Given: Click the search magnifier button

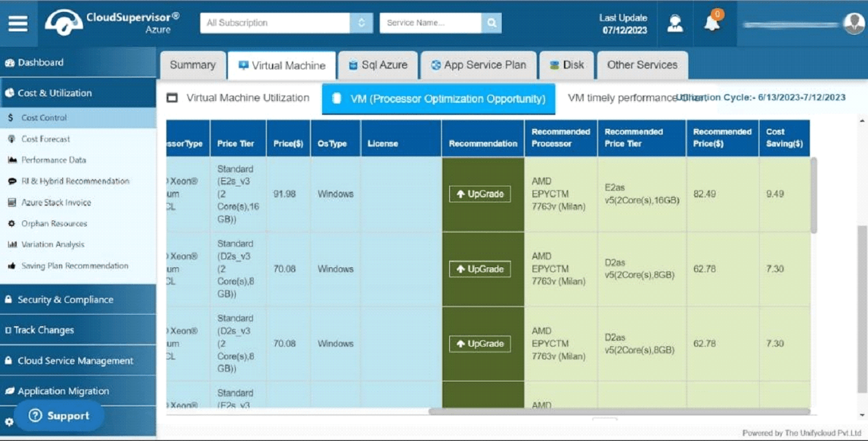Looking at the screenshot, I should [491, 23].
